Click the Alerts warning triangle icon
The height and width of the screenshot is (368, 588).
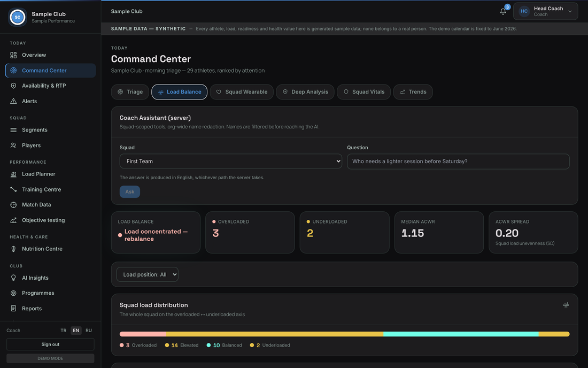tap(13, 101)
